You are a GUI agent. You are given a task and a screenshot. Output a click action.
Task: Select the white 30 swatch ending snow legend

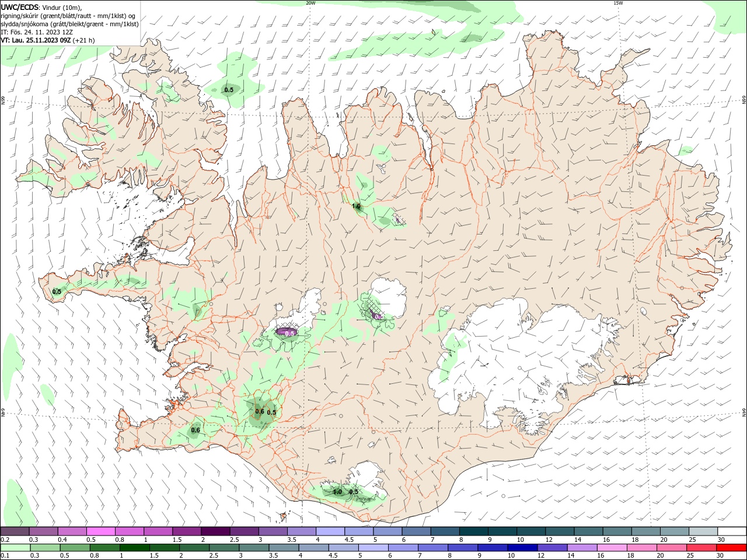click(732, 531)
